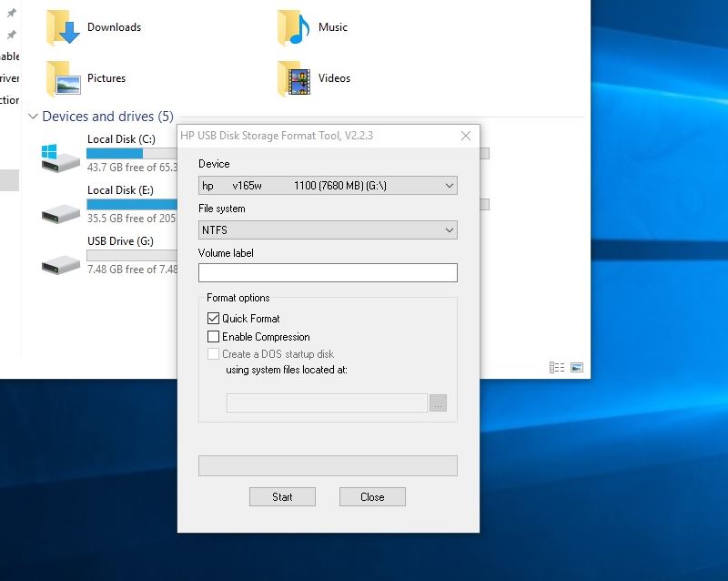
Task: Click the first pin icon in Explorer sidebar
Action: click(12, 13)
